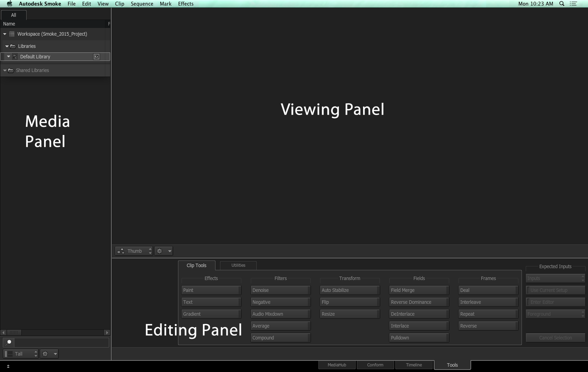This screenshot has height=372, width=588.
Task: Open the Edit menu
Action: tap(87, 4)
